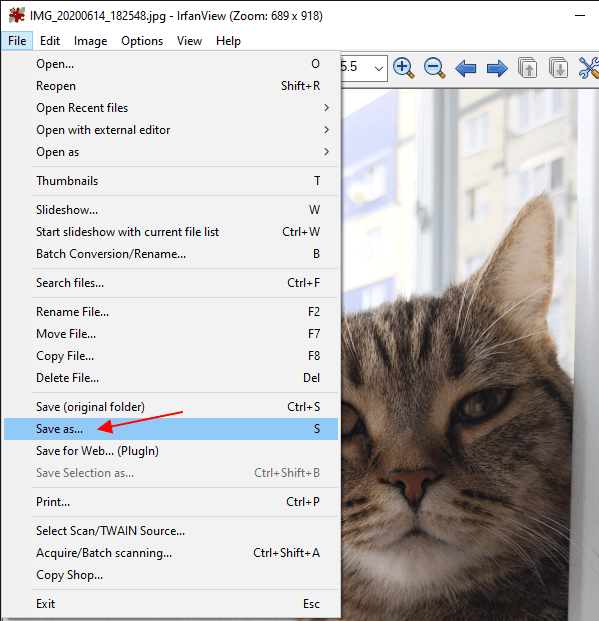Select Slideshow... menu item
This screenshot has width=599, height=621.
click(171, 210)
